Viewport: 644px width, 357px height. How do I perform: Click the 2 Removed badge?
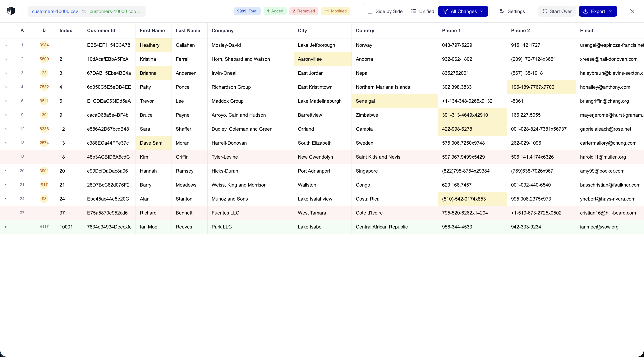(x=303, y=11)
